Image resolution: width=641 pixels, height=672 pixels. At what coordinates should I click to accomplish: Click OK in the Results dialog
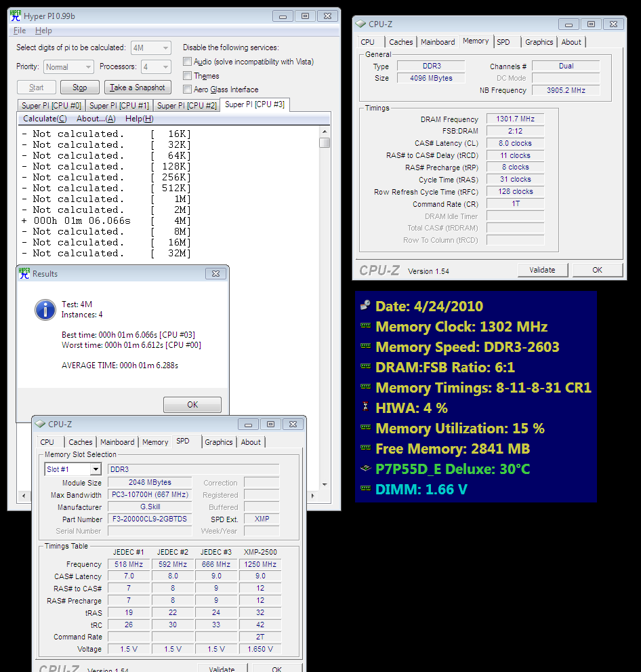point(192,405)
